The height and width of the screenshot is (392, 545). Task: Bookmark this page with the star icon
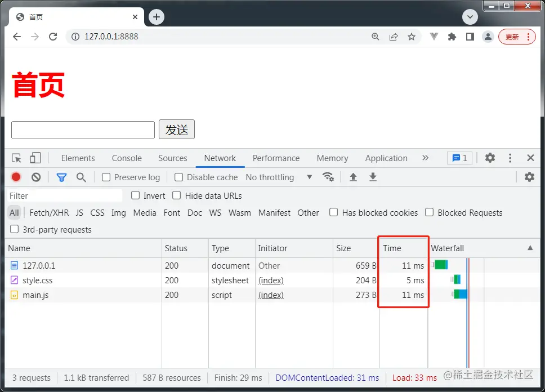[x=412, y=37]
